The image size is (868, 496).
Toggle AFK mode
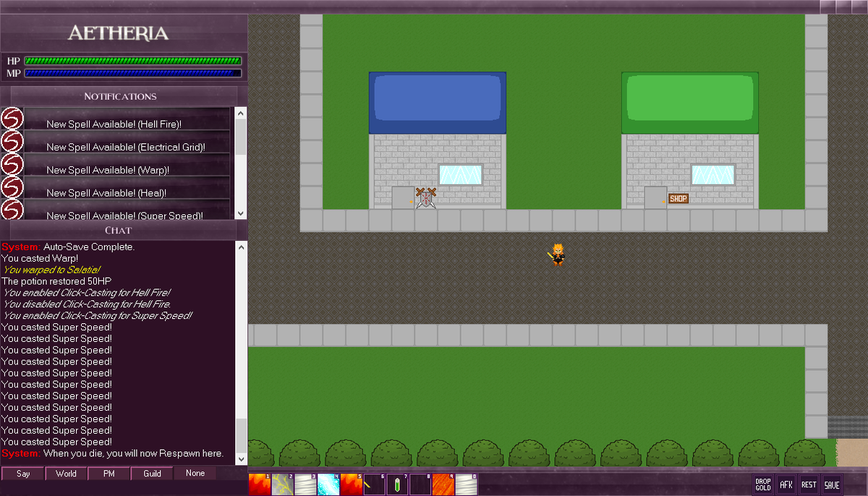(x=786, y=484)
